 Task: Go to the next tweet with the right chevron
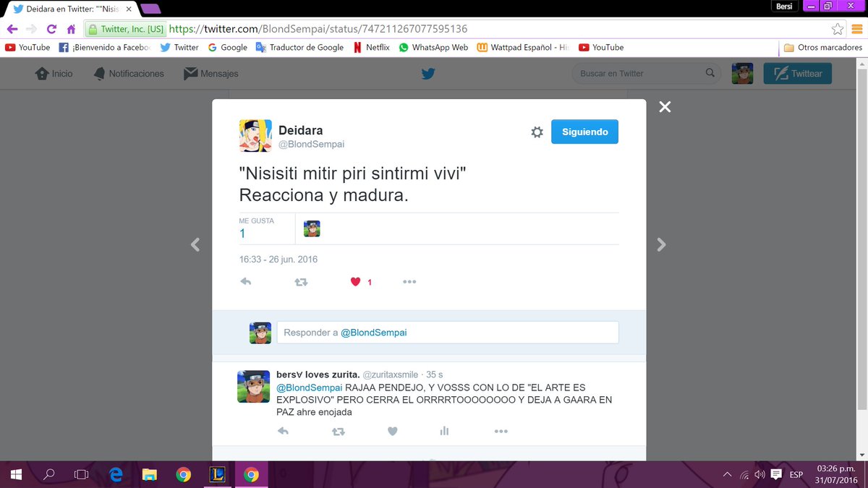(661, 244)
